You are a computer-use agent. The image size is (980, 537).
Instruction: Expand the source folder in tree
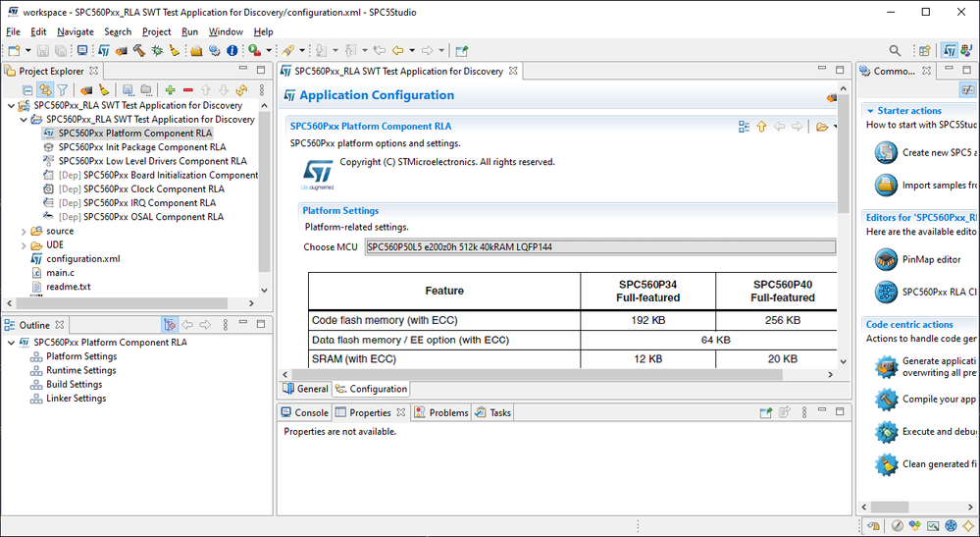tap(24, 232)
